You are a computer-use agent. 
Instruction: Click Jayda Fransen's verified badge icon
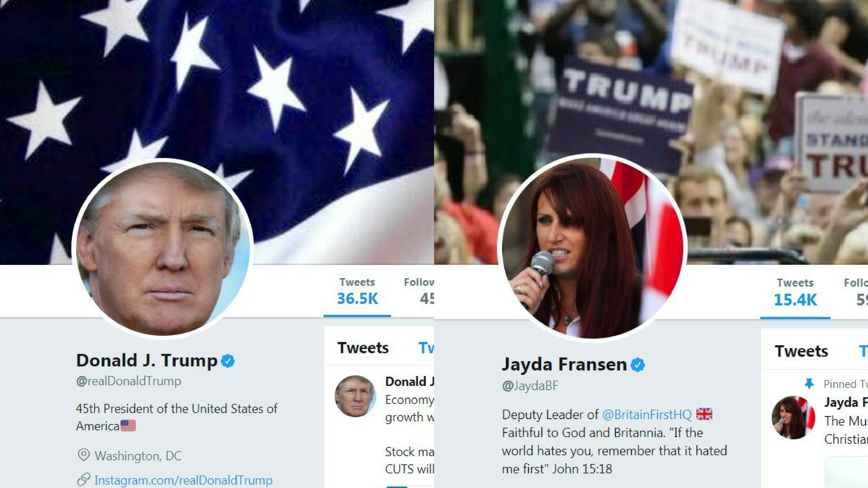638,365
